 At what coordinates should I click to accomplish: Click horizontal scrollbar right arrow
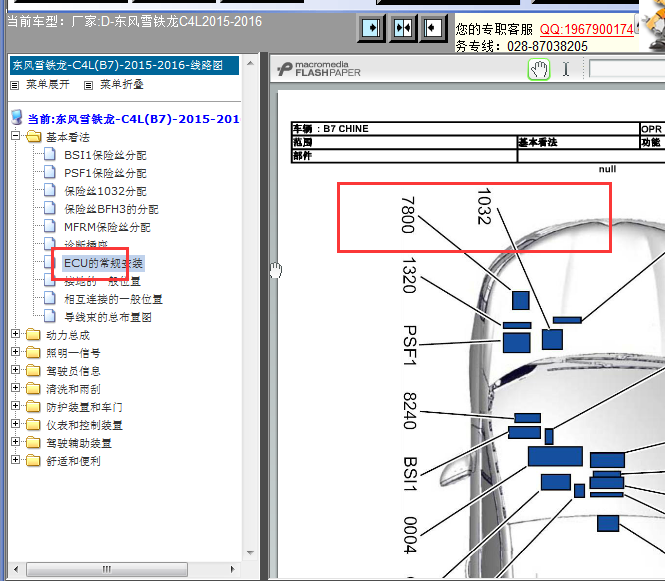232,569
